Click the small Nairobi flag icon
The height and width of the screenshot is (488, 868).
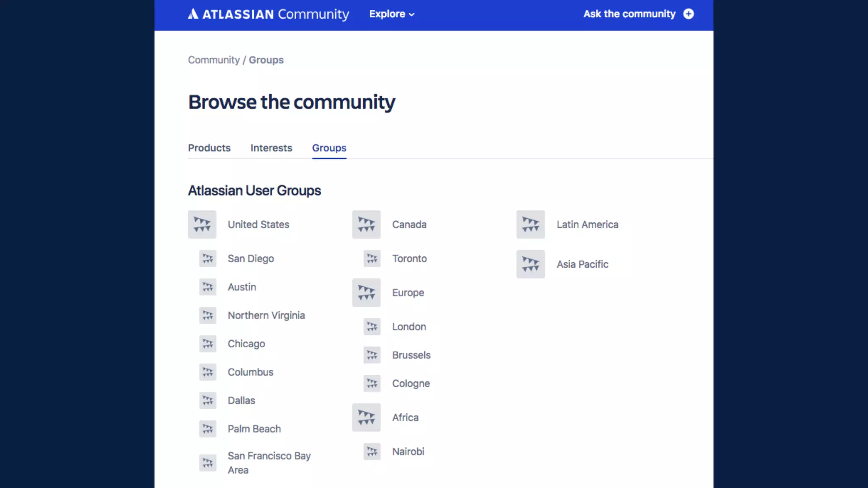372,452
